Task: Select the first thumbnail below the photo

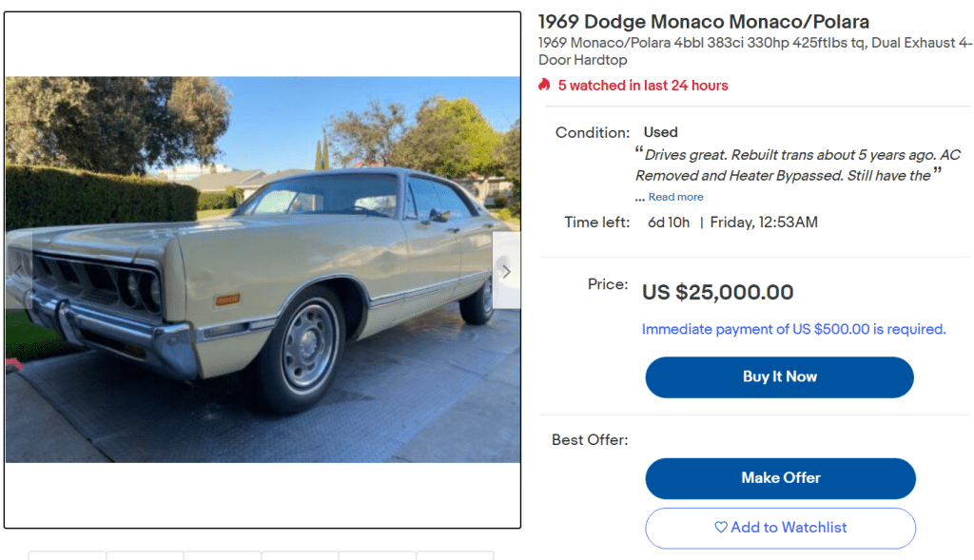Action: (68, 554)
